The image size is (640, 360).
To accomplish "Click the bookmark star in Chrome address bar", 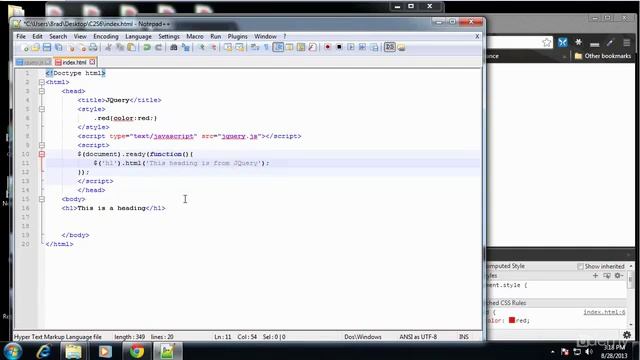I will click(547, 42).
